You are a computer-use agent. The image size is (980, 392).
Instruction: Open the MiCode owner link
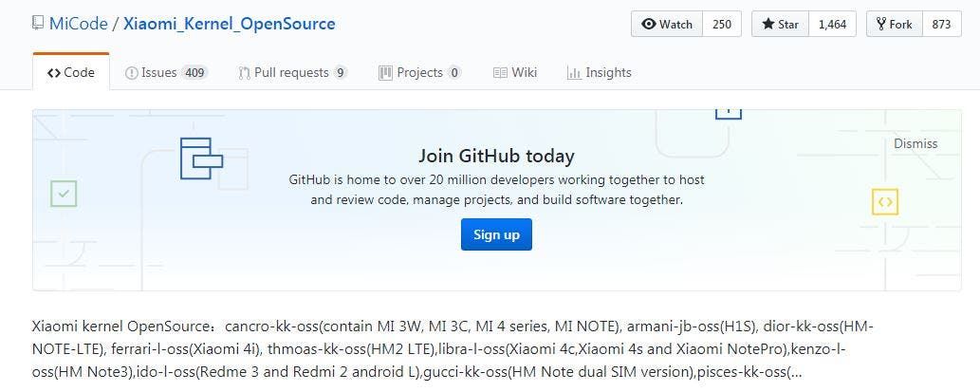tap(77, 25)
